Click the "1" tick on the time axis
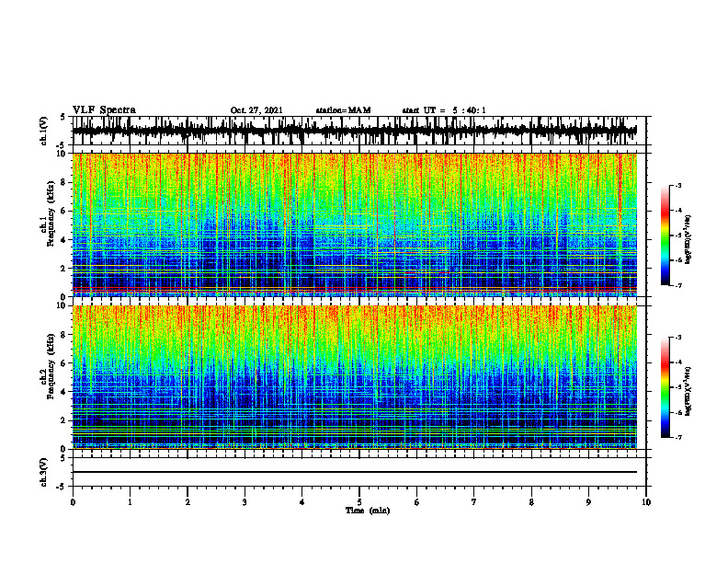Screen dimensions: 728x563 tap(130, 502)
